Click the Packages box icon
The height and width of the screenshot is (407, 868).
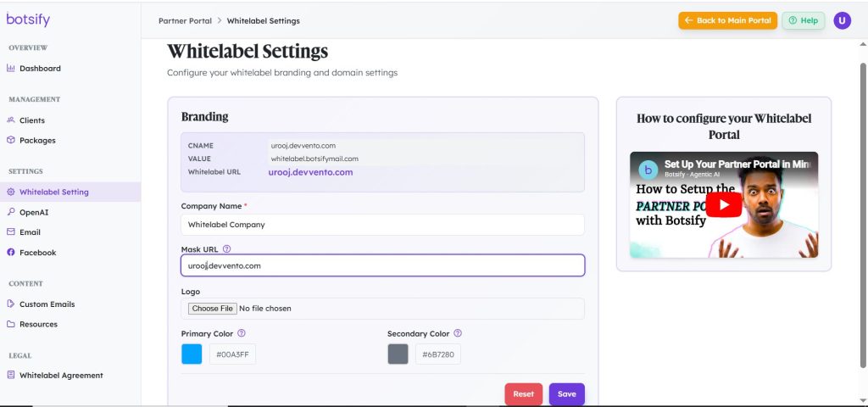pyautogui.click(x=10, y=140)
